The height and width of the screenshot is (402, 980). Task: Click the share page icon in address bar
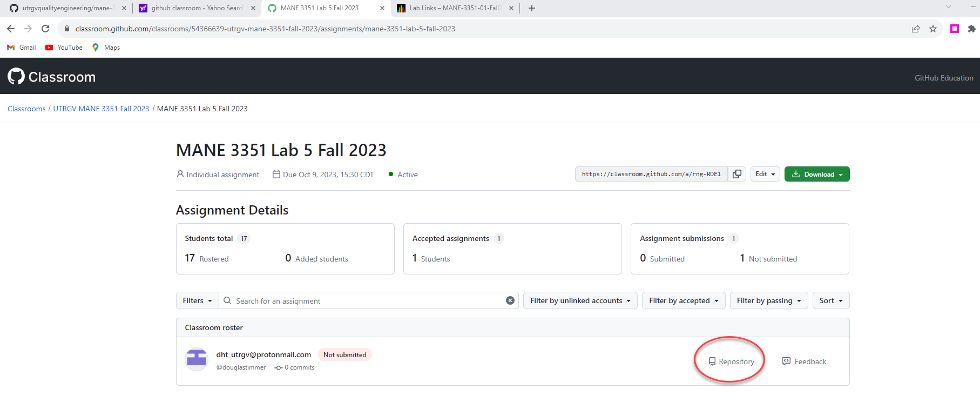[x=916, y=29]
